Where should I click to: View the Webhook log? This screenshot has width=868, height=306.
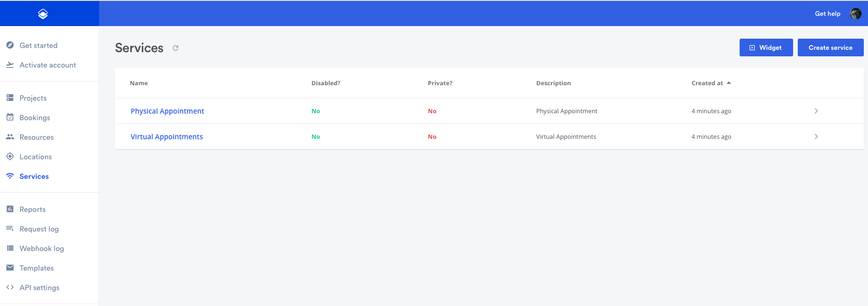(x=42, y=248)
